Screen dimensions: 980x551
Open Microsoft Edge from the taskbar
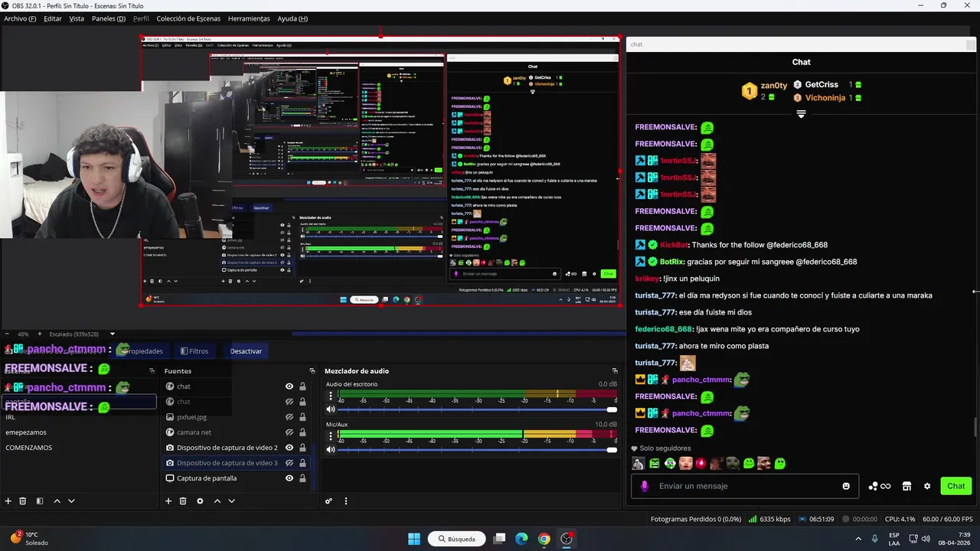pos(521,539)
